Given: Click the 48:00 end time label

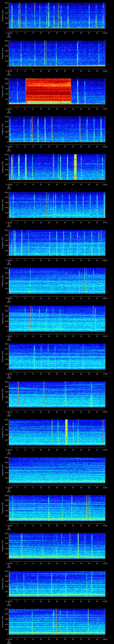Looking at the screenshot, I should 105,639.
